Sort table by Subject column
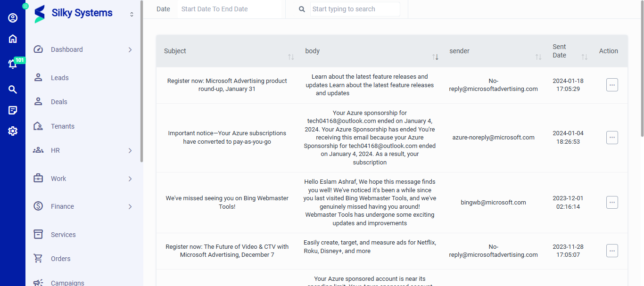644x286 pixels. pos(291,57)
